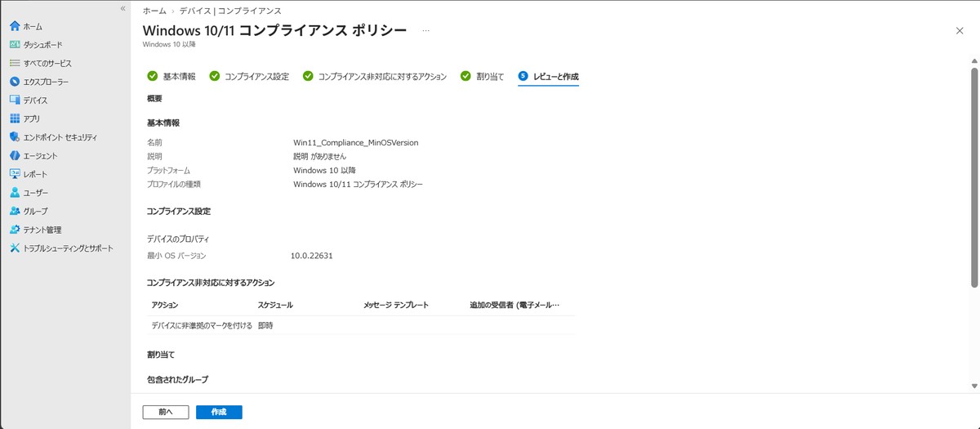Click scrollbar down arrow
This screenshot has width=980, height=429.
(x=974, y=387)
